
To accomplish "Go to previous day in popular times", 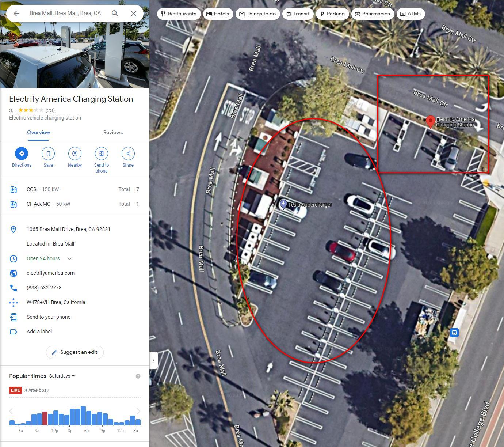I will point(11,411).
